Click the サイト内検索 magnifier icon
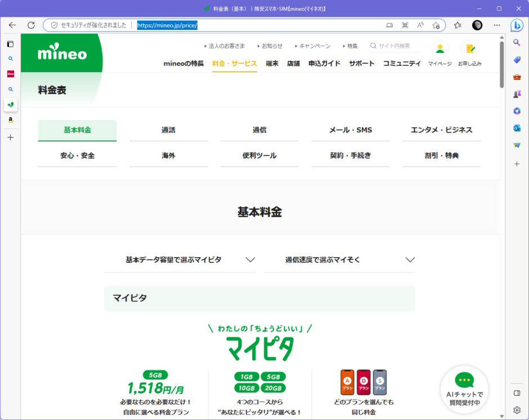The height and width of the screenshot is (420, 529). 373,46
